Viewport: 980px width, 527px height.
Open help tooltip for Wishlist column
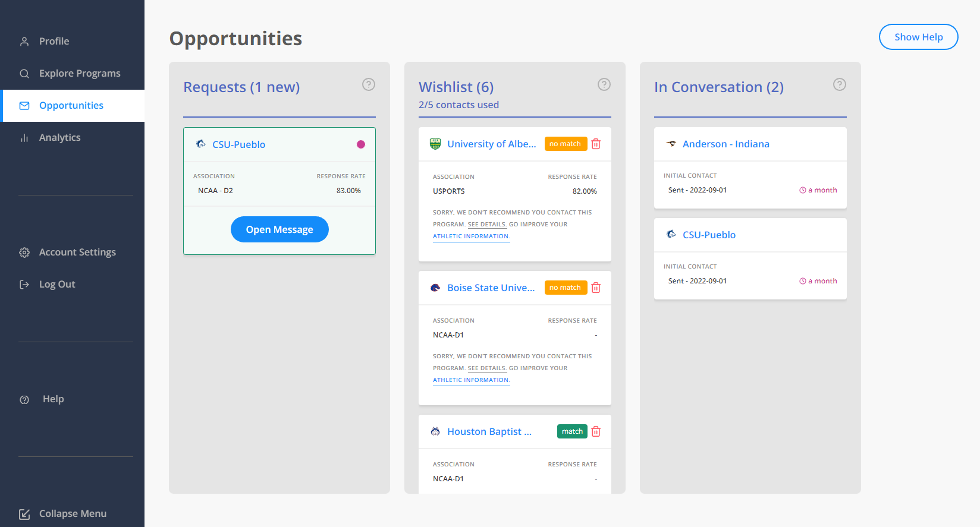[604, 84]
